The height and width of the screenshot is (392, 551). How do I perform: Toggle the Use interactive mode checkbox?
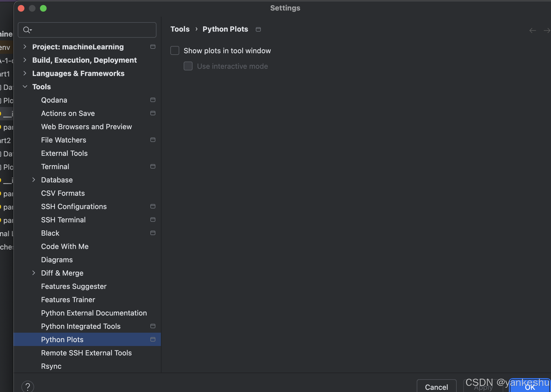[x=188, y=66]
